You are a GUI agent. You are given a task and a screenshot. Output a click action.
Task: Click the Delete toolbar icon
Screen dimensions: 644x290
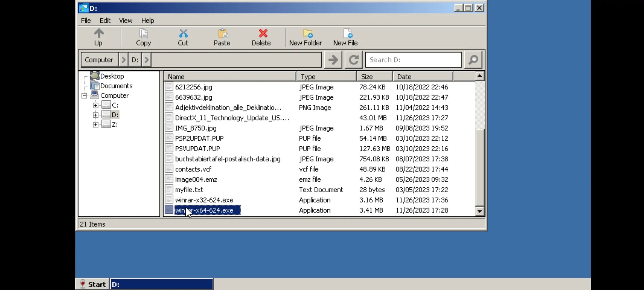(x=262, y=38)
